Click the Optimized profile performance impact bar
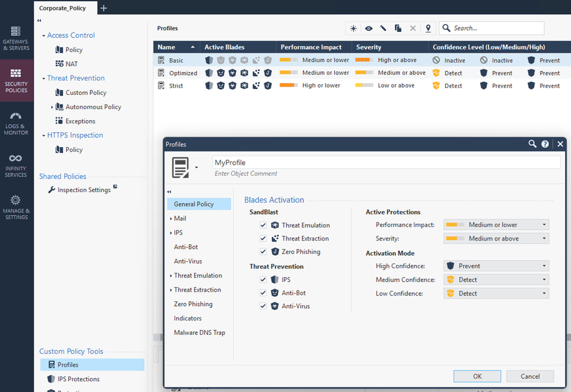Viewport: 571px width, 392px height. (288, 73)
